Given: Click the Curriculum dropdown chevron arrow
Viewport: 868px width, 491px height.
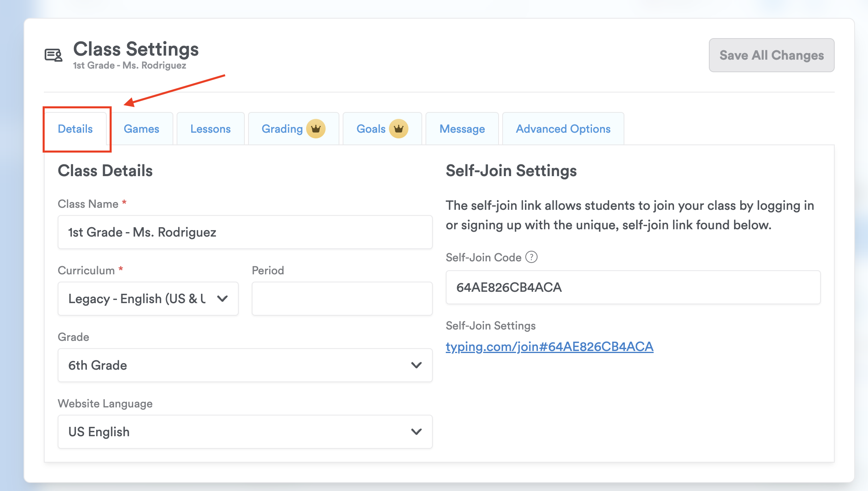Looking at the screenshot, I should pos(222,299).
